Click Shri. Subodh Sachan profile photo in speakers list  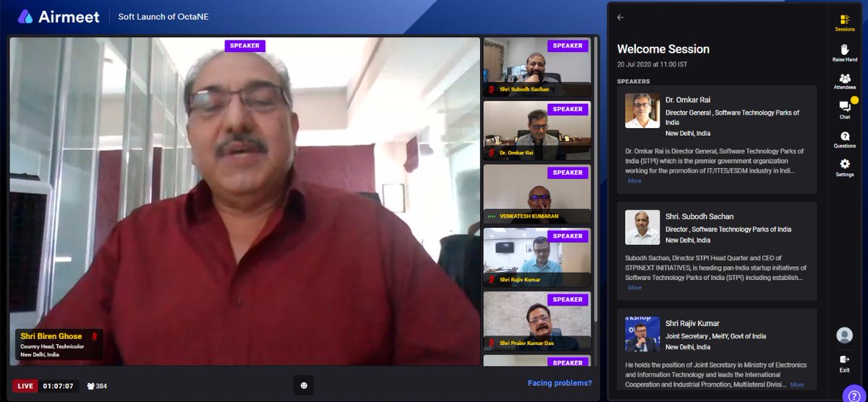[x=642, y=227]
